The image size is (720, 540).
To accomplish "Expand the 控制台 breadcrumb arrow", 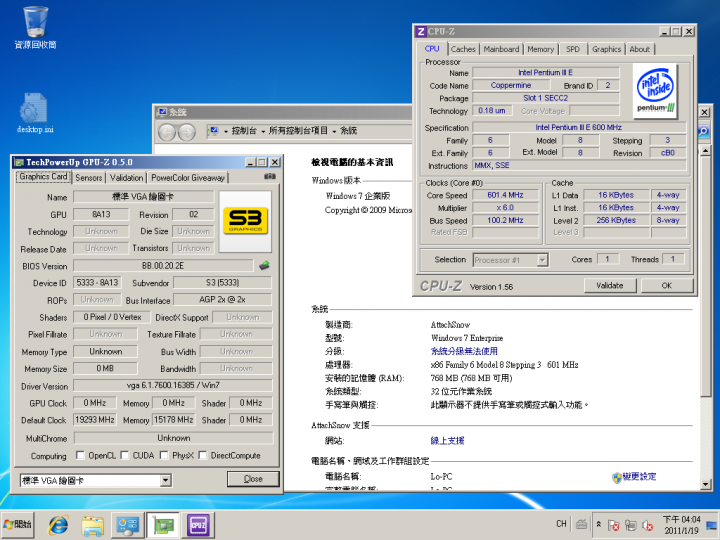I will click(264, 132).
